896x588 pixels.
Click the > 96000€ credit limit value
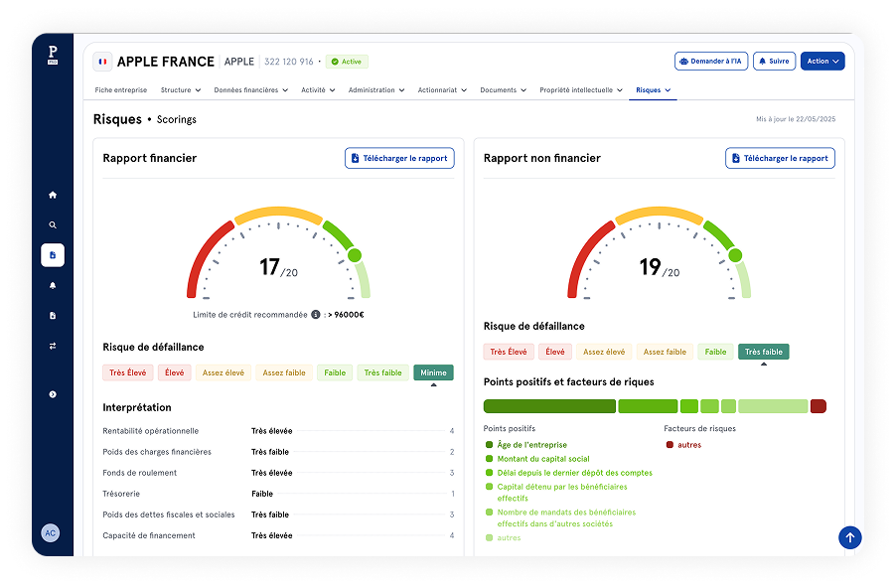tap(346, 314)
